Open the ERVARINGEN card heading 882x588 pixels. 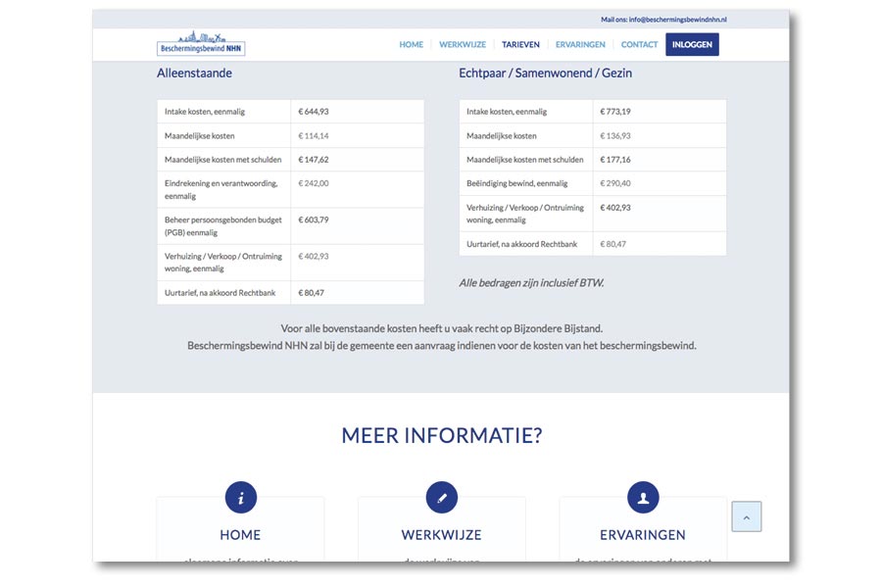[x=643, y=535]
